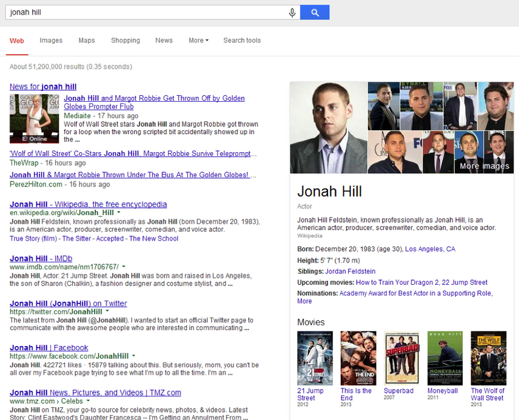Image resolution: width=519 pixels, height=420 pixels.
Task: Open the Golden Globes Prompter Flub article
Action: pyautogui.click(x=154, y=102)
